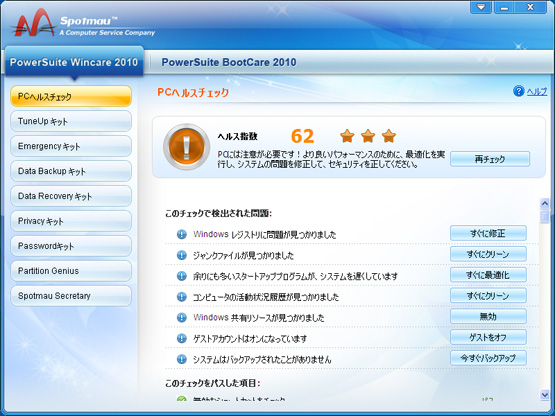Open TuneUp キット in sidebar
Image resolution: width=555 pixels, height=416 pixels.
coord(71,121)
